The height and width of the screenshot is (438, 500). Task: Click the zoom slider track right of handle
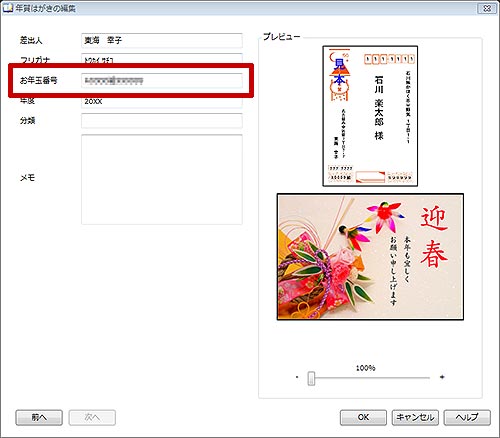tap(372, 378)
